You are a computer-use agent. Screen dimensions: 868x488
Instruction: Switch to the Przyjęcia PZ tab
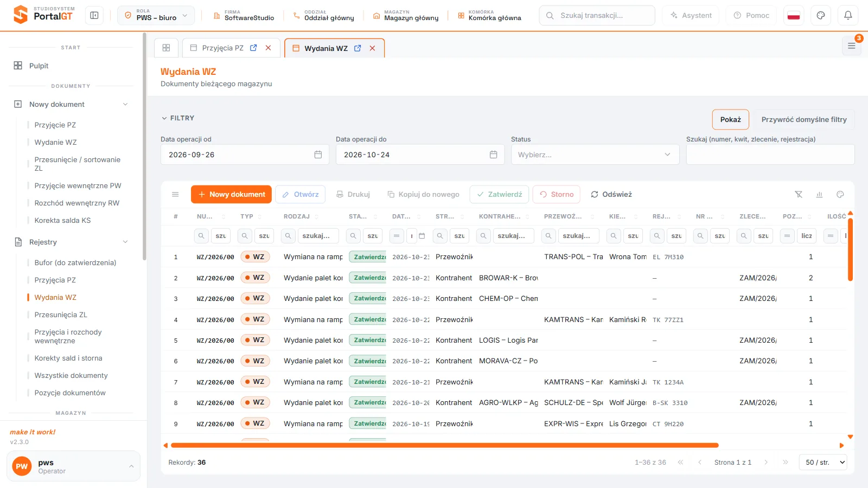point(222,48)
